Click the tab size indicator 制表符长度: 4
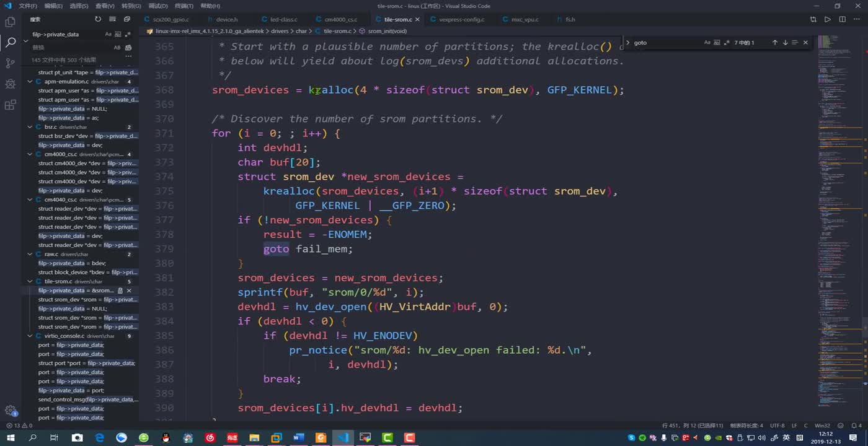Viewport: 868px width, 446px height. pyautogui.click(x=746, y=426)
